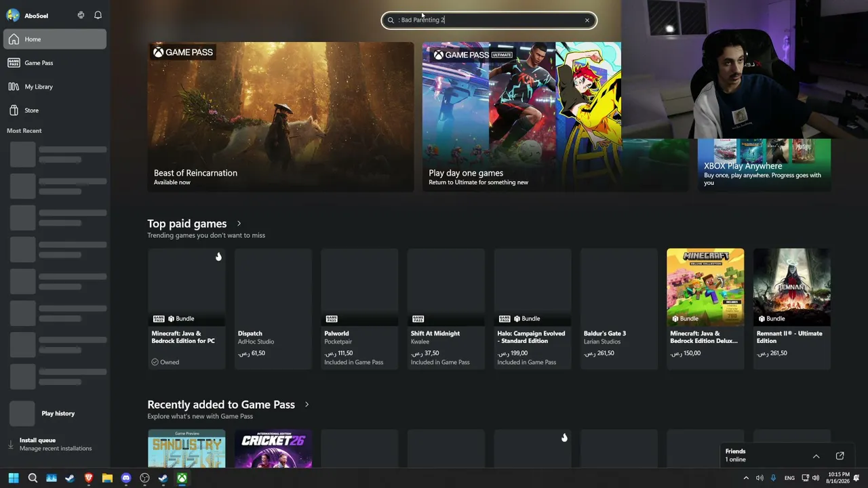Click the Larian Studios publisher name
The width and height of the screenshot is (868, 488).
click(602, 342)
